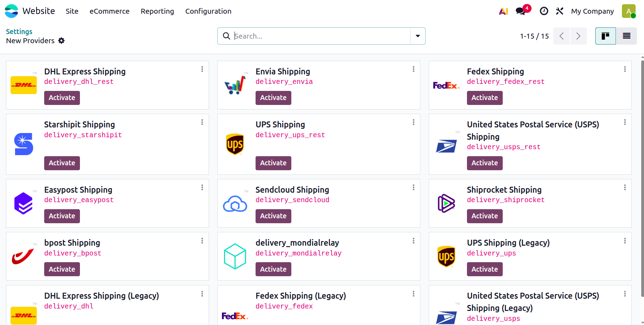Viewport: 644px width, 325px height.
Task: Click the delivery_easypost module name
Action: pos(79,200)
